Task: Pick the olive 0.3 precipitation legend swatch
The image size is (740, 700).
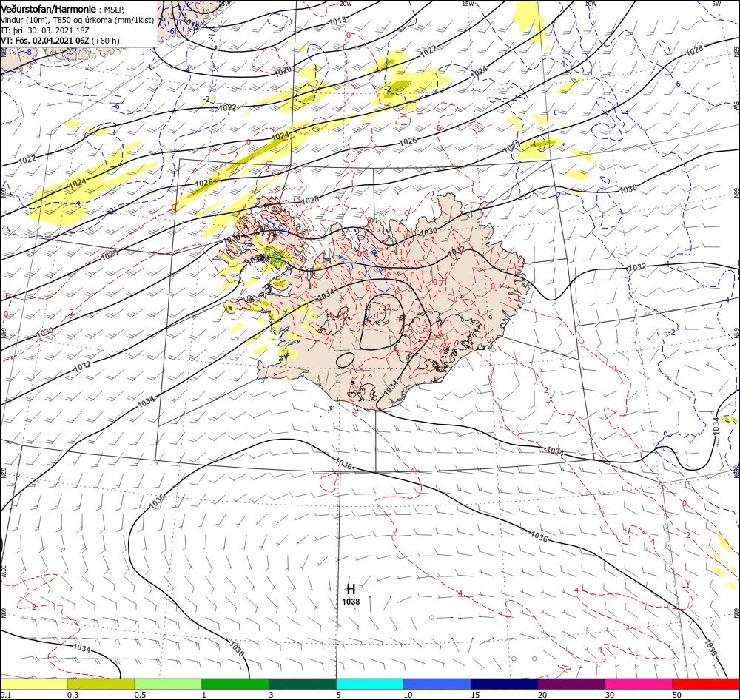Action: pyautogui.click(x=101, y=684)
